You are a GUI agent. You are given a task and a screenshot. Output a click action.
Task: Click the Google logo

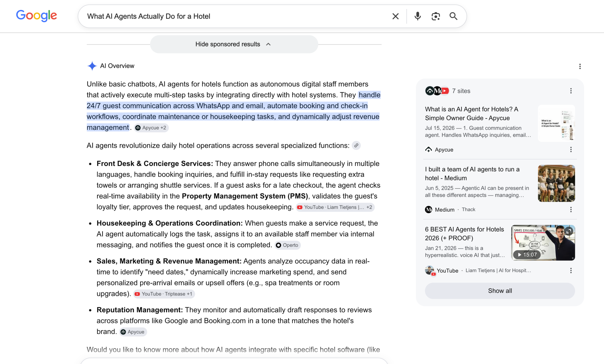(37, 16)
